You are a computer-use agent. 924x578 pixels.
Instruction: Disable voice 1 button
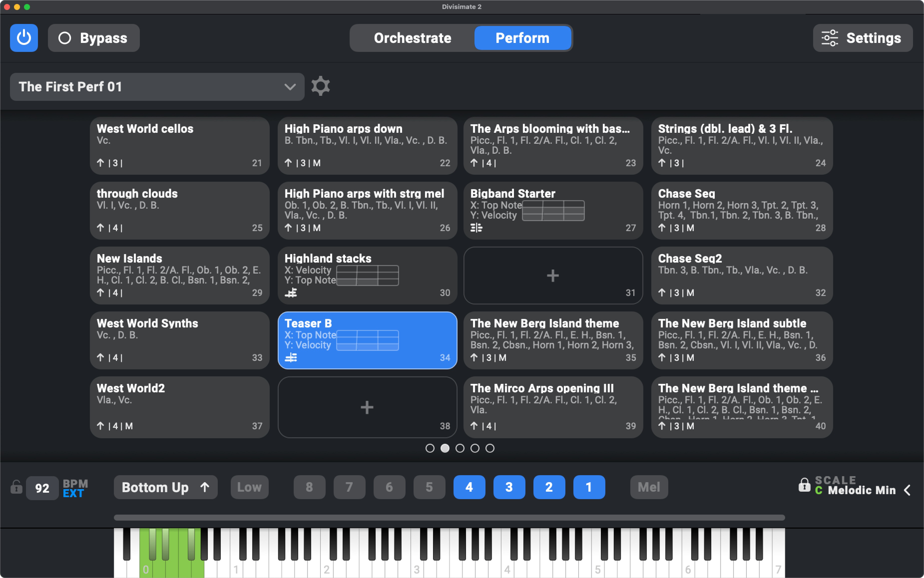click(589, 487)
